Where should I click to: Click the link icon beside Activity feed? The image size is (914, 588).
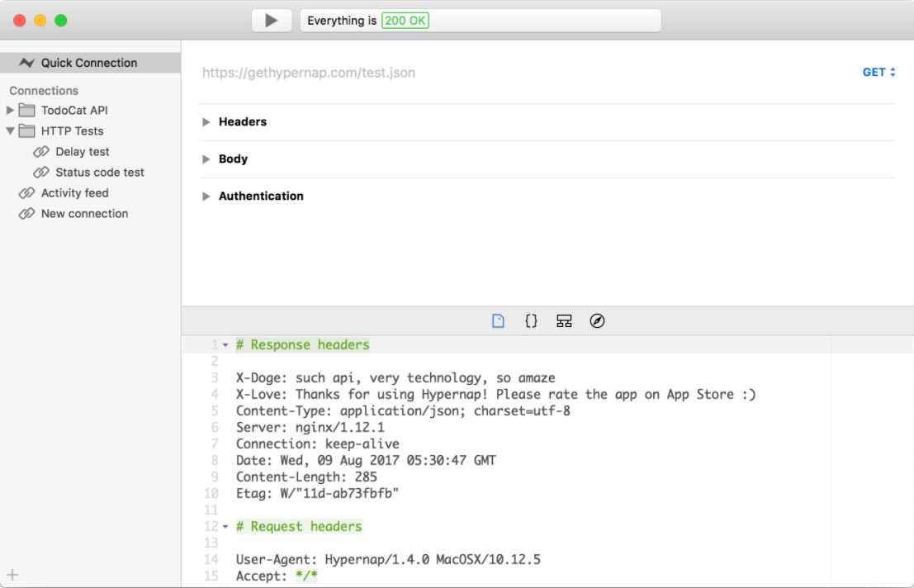point(26,193)
